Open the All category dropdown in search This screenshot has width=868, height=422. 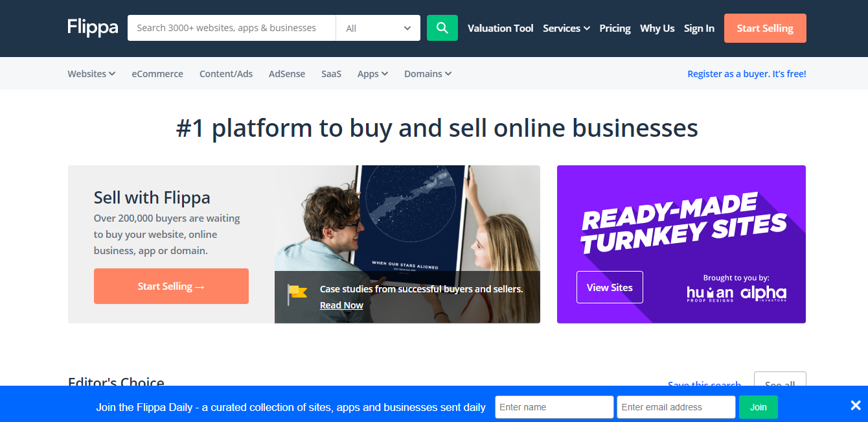click(x=378, y=28)
